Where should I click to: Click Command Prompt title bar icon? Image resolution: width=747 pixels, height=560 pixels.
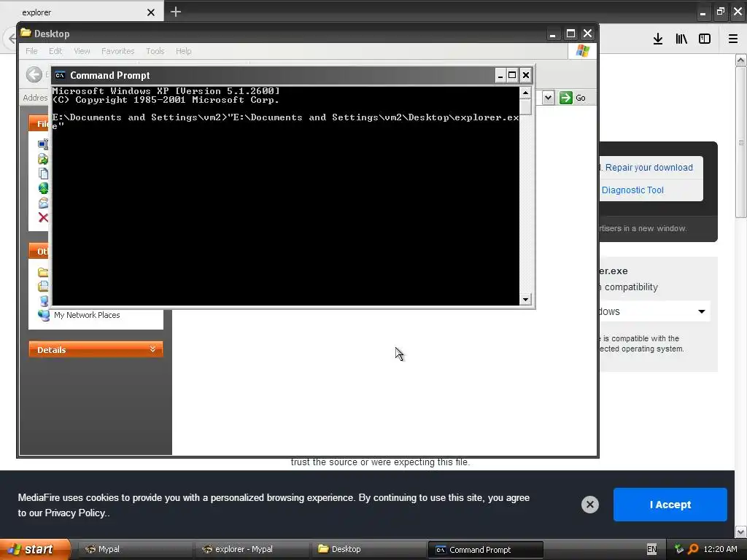point(60,75)
